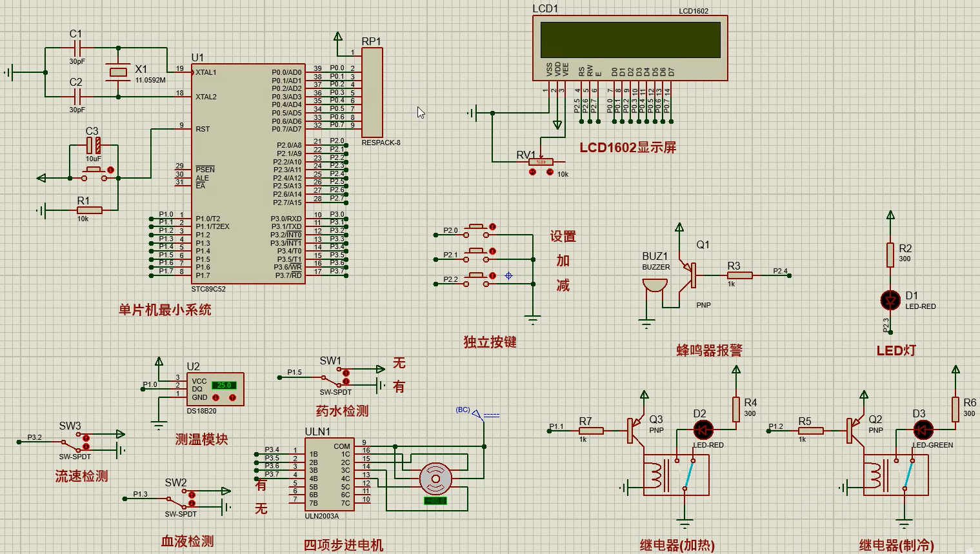Viewport: 980px width, 554px height.
Task: Select the ULN2003A driver chip ULN1
Action: coord(329,475)
